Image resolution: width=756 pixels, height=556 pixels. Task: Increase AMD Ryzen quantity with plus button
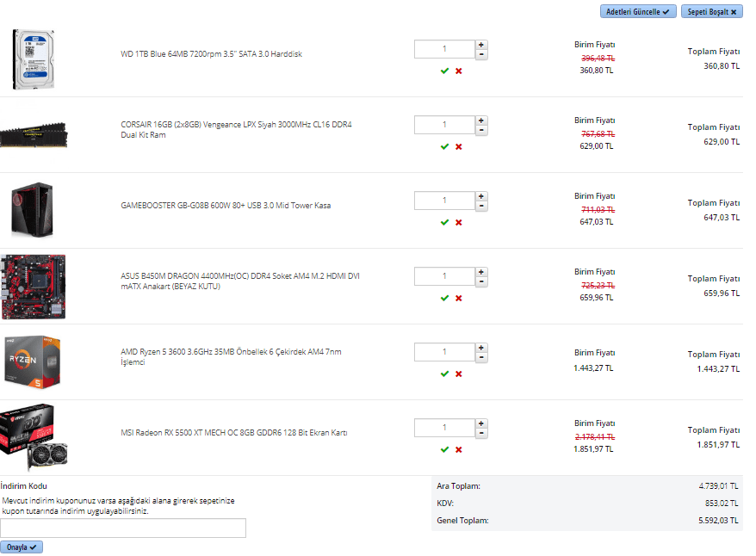pyautogui.click(x=481, y=348)
